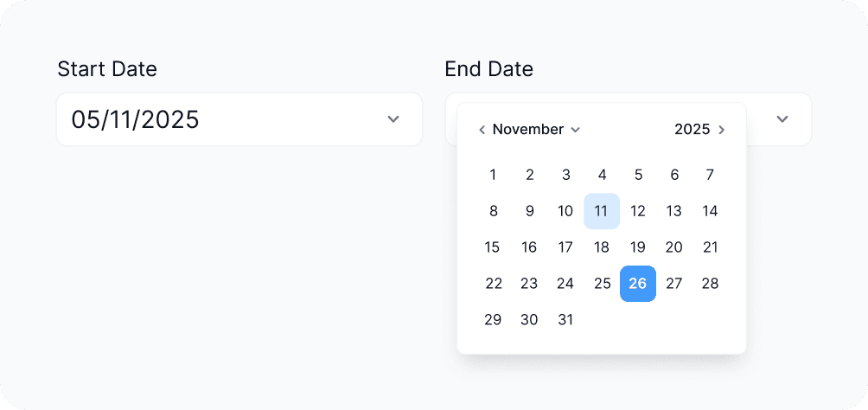Select the year 2025 label
The height and width of the screenshot is (410, 868).
point(692,130)
